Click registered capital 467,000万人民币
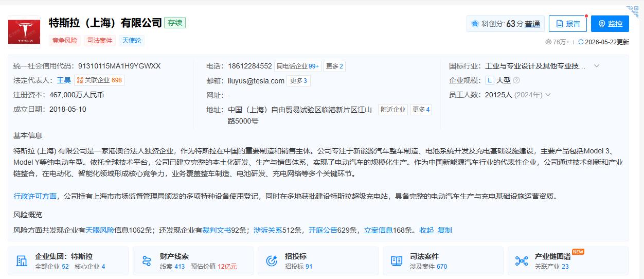 (x=77, y=95)
